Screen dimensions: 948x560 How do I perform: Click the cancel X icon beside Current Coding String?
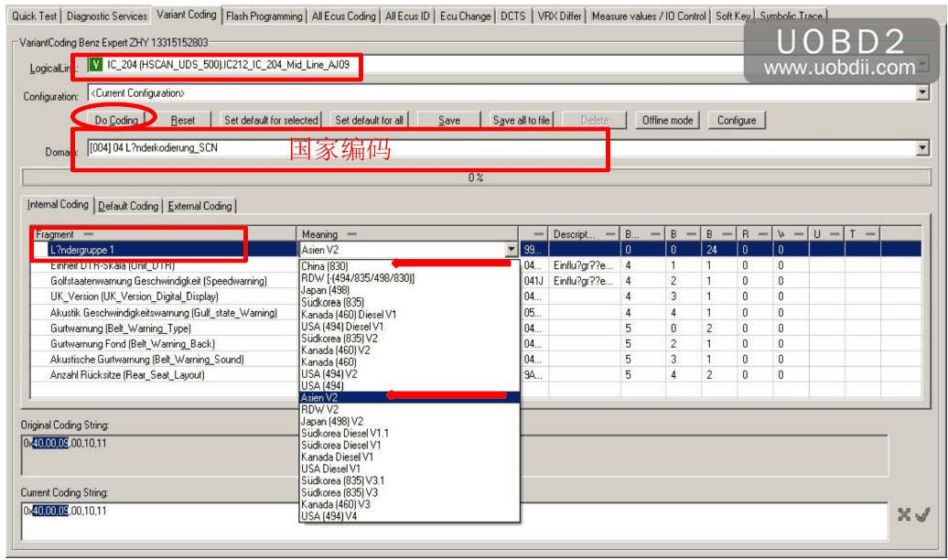pos(904,514)
